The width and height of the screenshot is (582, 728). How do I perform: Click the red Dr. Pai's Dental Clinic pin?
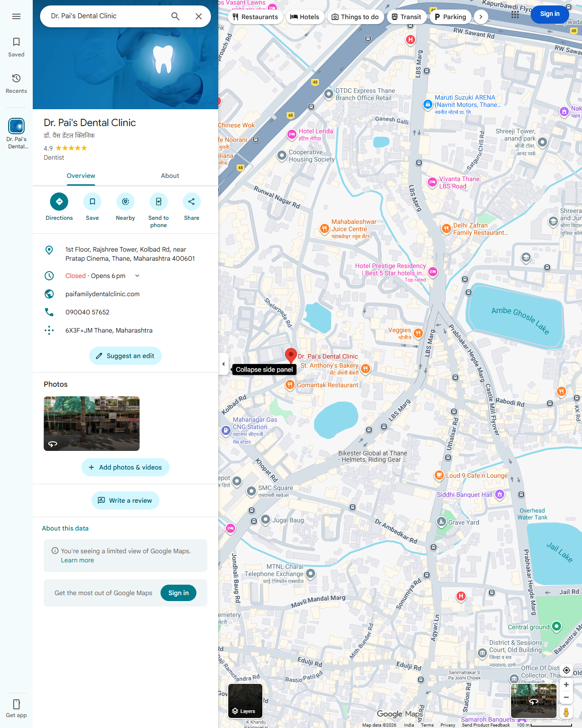(291, 356)
